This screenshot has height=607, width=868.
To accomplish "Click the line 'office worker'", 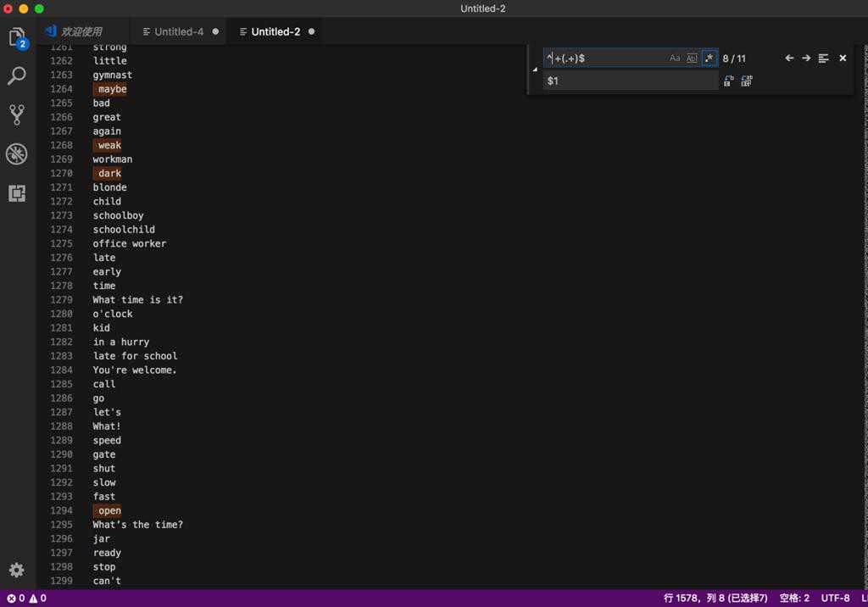I will 130,243.
